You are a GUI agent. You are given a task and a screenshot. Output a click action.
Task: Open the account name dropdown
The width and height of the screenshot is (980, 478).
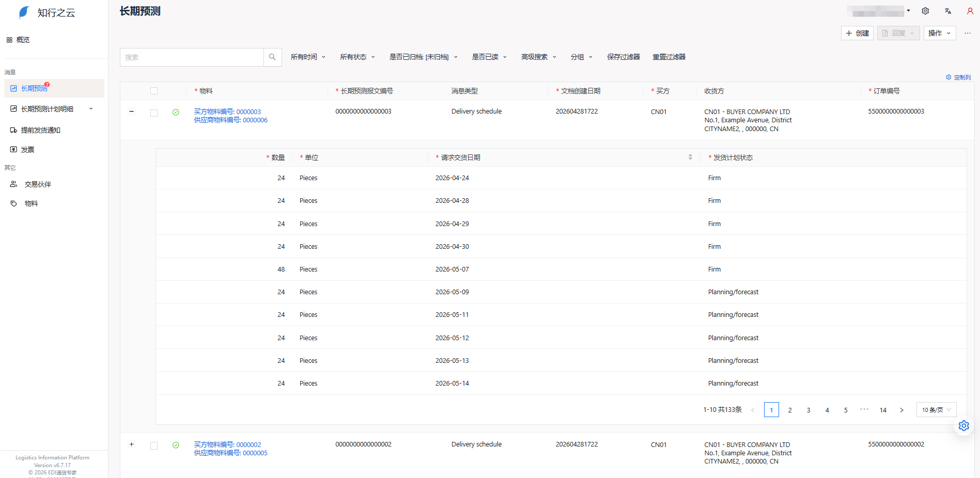pos(879,11)
